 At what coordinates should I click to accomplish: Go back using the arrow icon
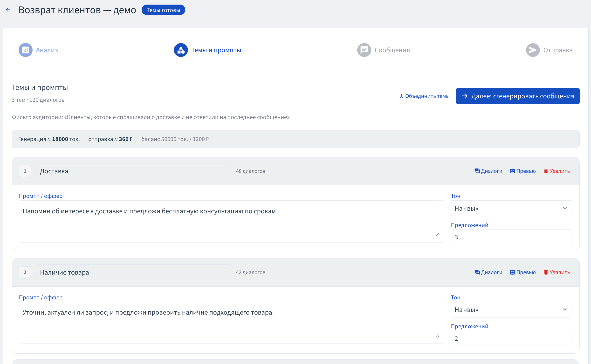coord(8,10)
